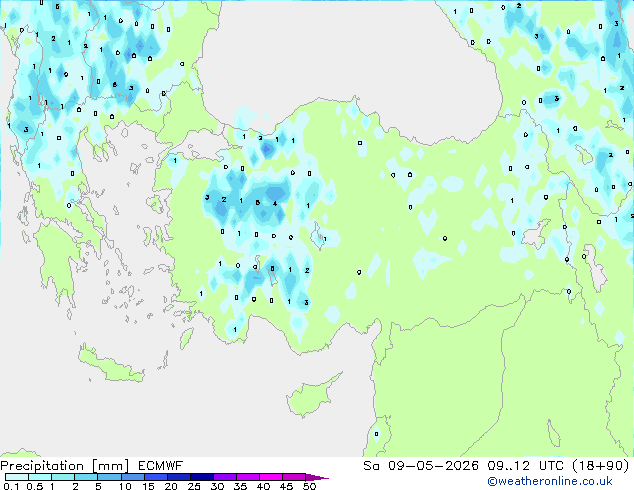Pick the 1–2 mm legend color box
Screen dimensions: 634x490
[x=63, y=477]
